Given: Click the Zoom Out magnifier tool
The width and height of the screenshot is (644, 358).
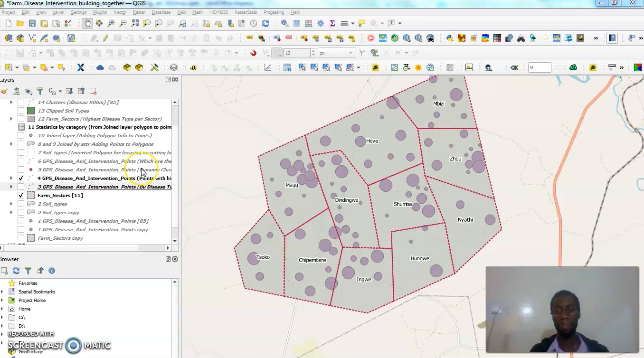Looking at the screenshot, I should (x=123, y=23).
